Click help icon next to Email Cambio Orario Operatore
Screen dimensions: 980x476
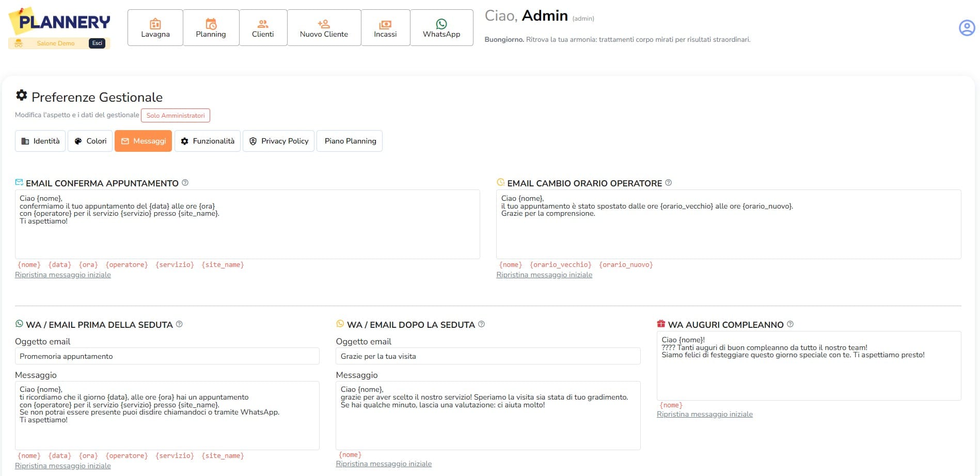668,183
